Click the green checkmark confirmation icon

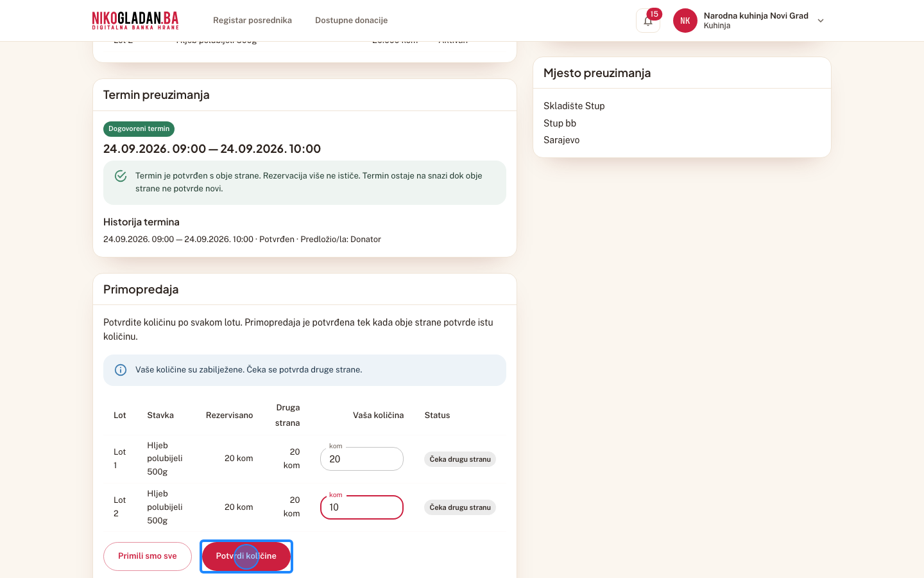coord(121,176)
